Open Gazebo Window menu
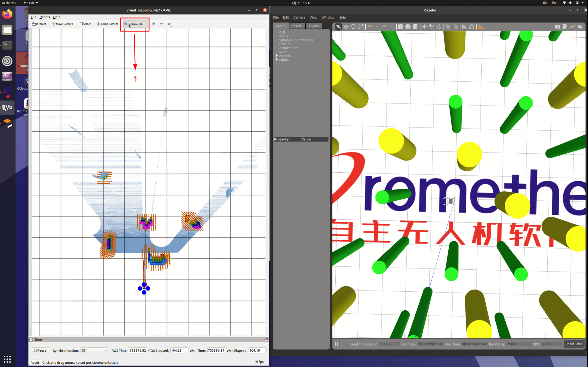588x367 pixels. point(328,17)
